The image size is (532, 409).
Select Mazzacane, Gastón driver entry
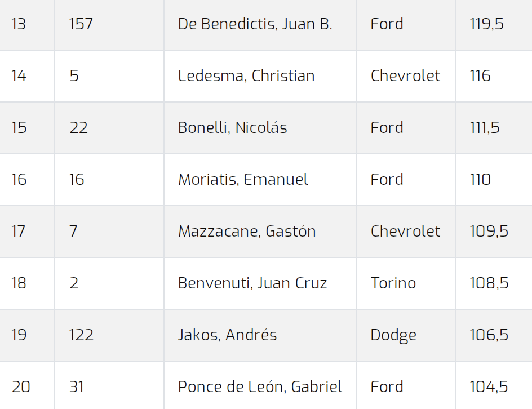click(x=247, y=232)
